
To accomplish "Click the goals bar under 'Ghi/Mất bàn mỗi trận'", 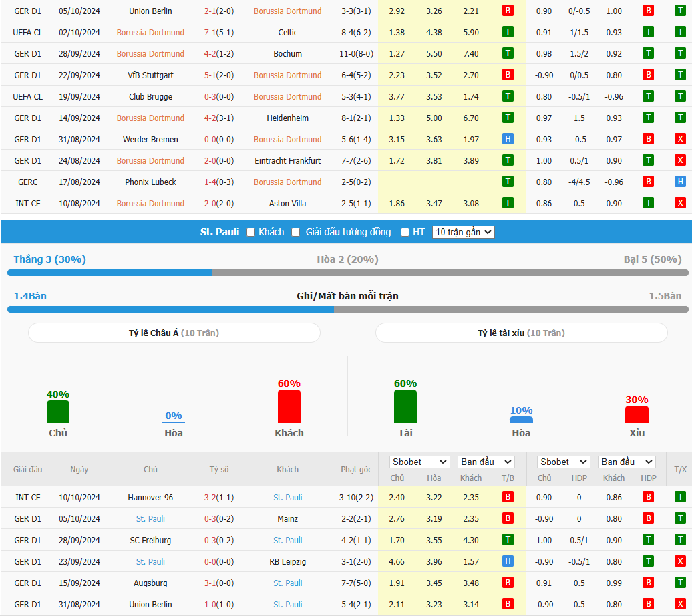I will pos(348,309).
